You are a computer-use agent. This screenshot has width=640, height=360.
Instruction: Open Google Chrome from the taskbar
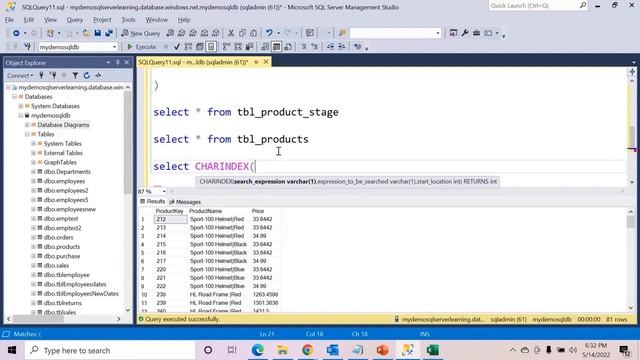[307, 350]
